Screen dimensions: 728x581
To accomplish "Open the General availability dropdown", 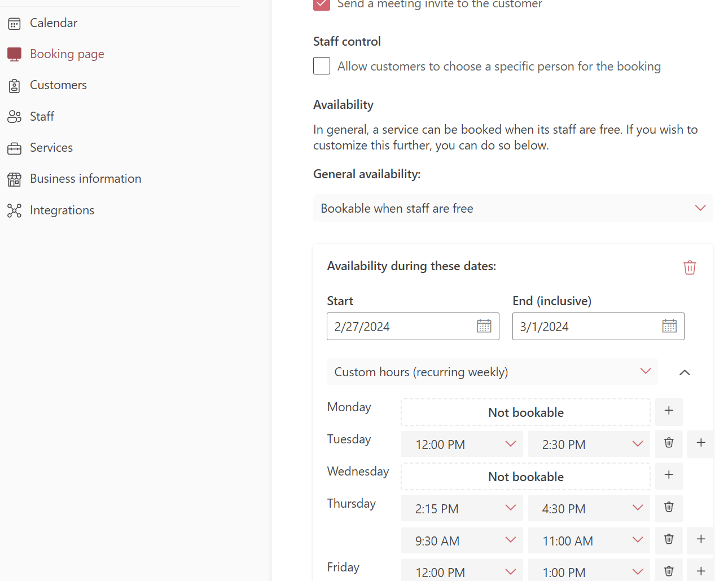I will pos(513,208).
